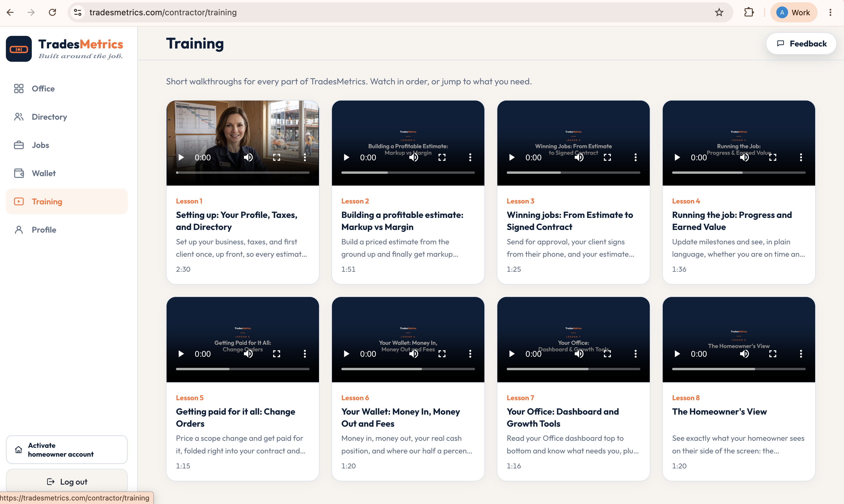
Task: Open more options on Lesson 3 video
Action: point(636,157)
